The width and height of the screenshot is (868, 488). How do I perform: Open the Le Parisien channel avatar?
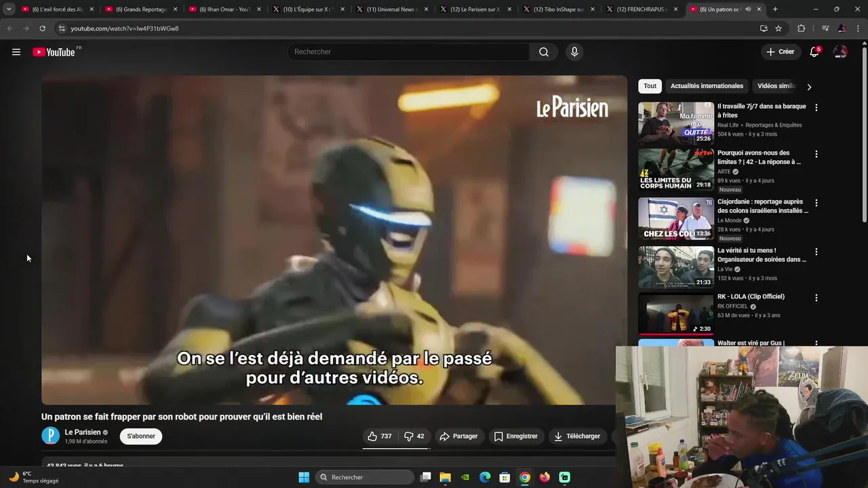coord(51,436)
